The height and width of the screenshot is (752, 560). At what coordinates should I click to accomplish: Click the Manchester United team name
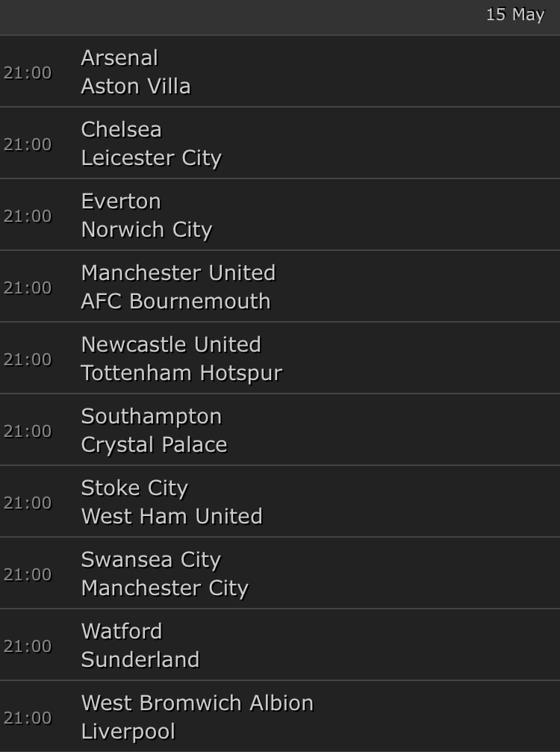[178, 273]
